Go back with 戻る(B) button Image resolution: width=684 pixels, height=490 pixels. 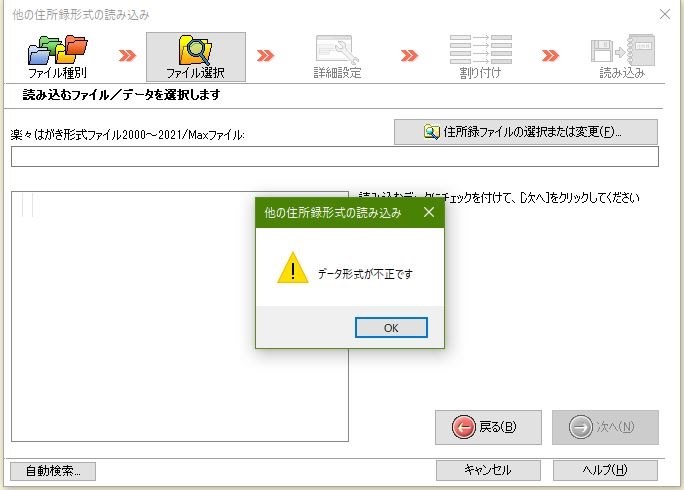488,427
